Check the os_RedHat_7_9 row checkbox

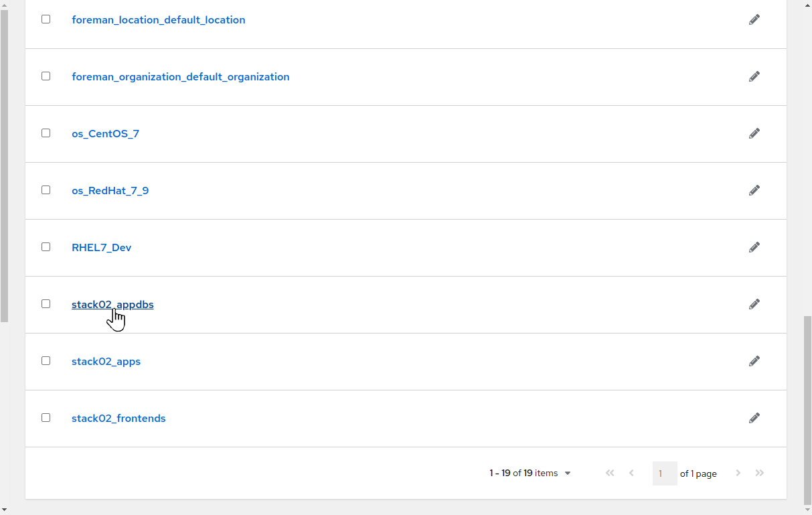click(46, 190)
